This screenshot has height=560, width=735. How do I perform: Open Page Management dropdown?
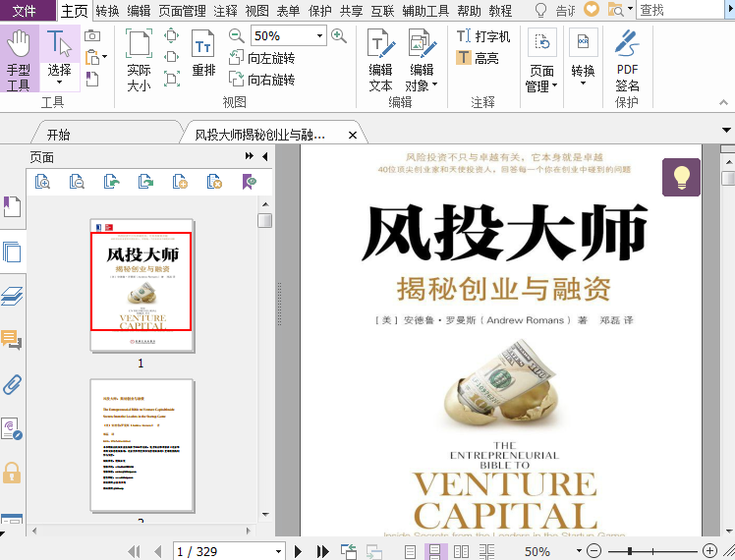pyautogui.click(x=541, y=60)
